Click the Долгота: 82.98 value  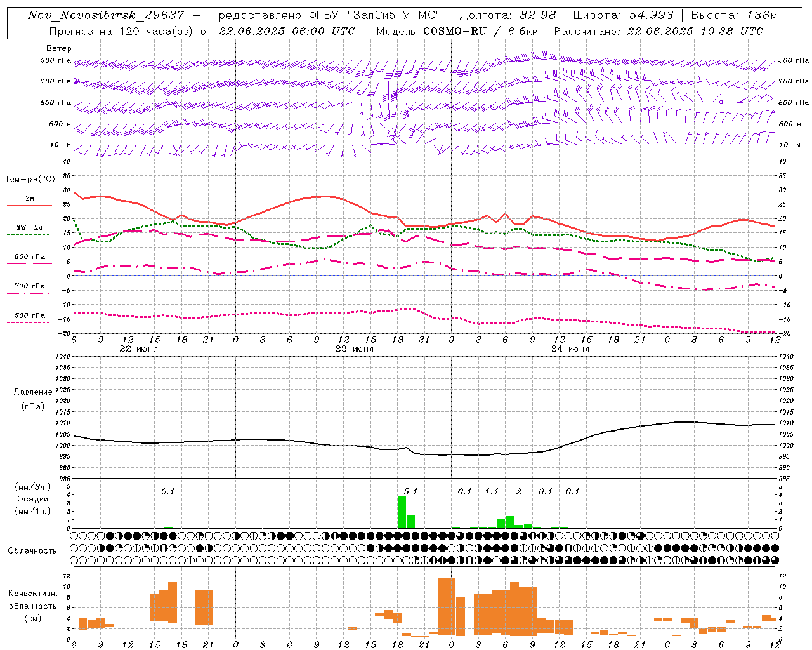point(507,15)
